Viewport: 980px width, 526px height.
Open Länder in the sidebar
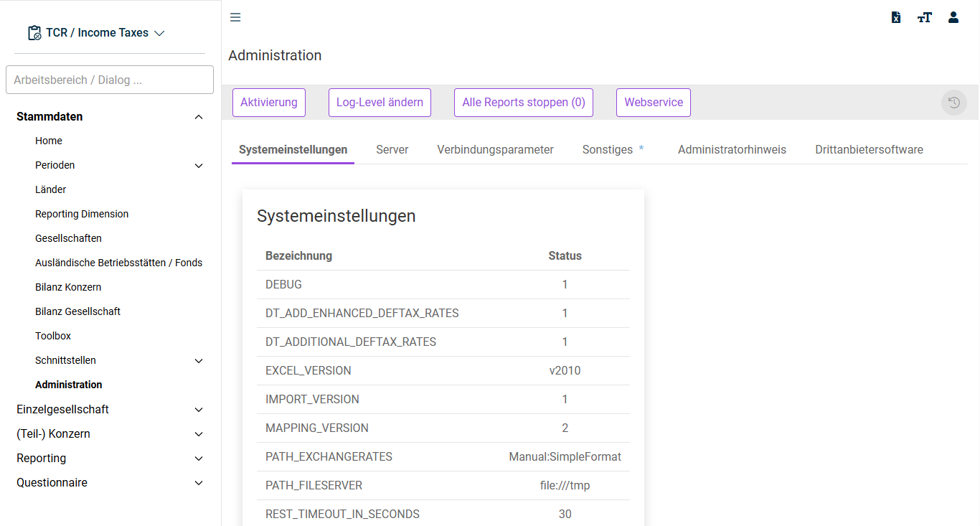click(51, 190)
